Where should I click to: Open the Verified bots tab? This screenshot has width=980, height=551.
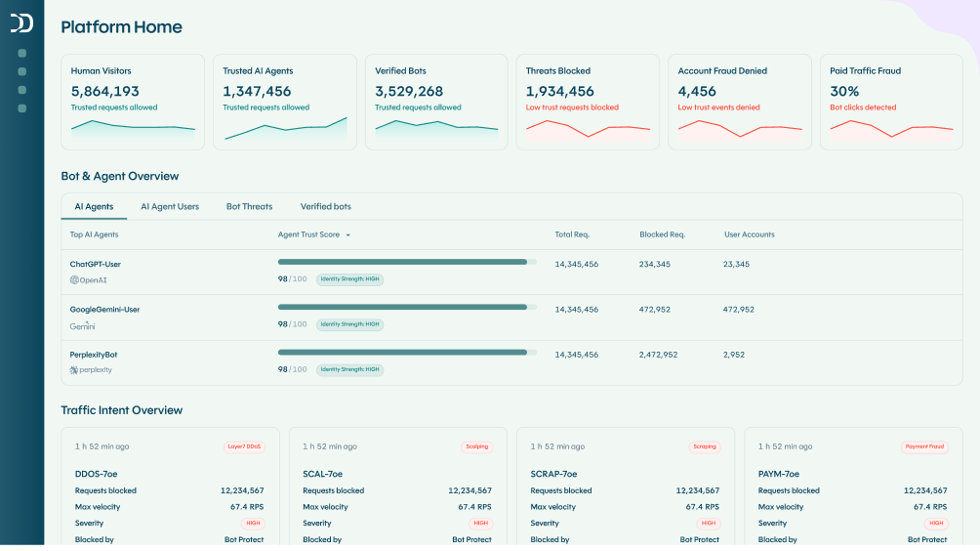pos(326,206)
